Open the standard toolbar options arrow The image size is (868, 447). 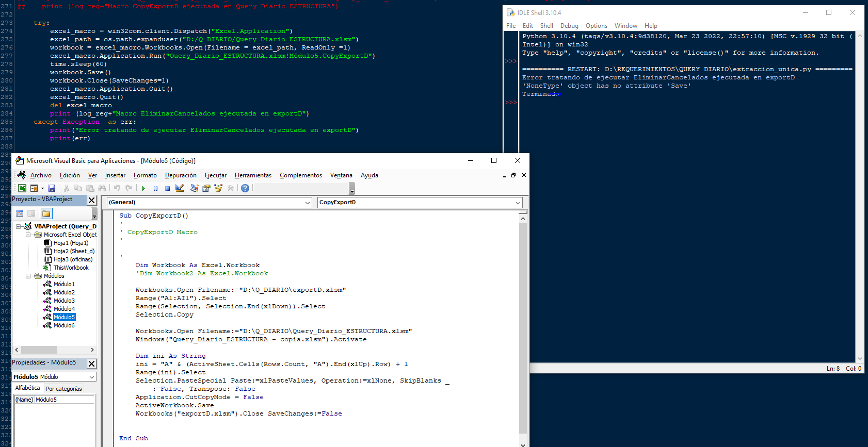tap(352, 189)
